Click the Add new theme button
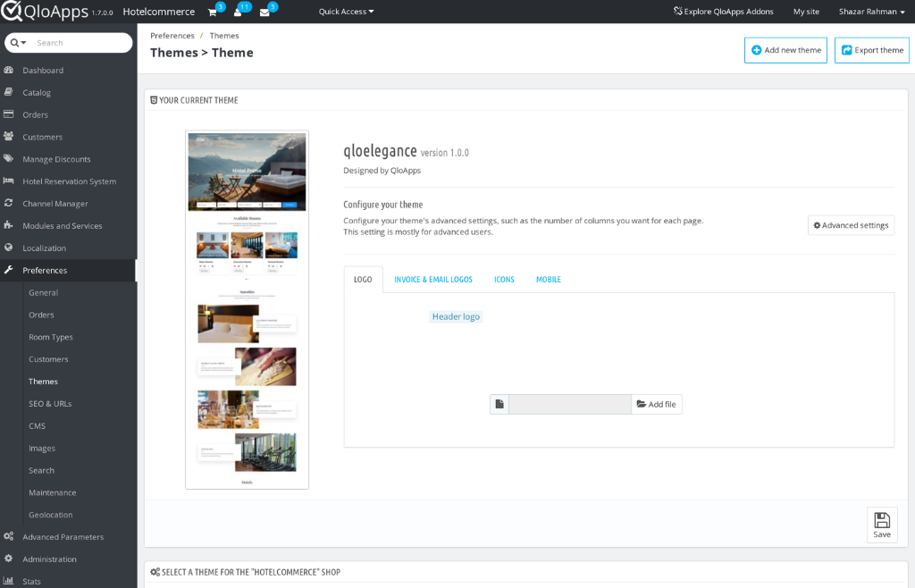 pyautogui.click(x=785, y=50)
